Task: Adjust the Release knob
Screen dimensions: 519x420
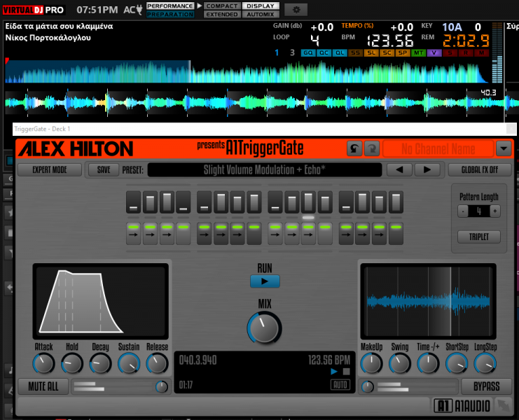Action: pyautogui.click(x=157, y=363)
